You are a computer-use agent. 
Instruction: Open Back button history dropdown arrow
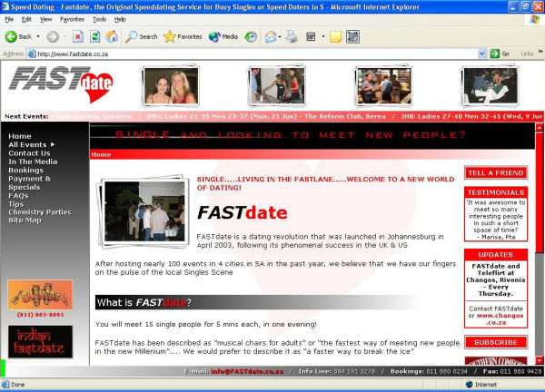(x=38, y=36)
